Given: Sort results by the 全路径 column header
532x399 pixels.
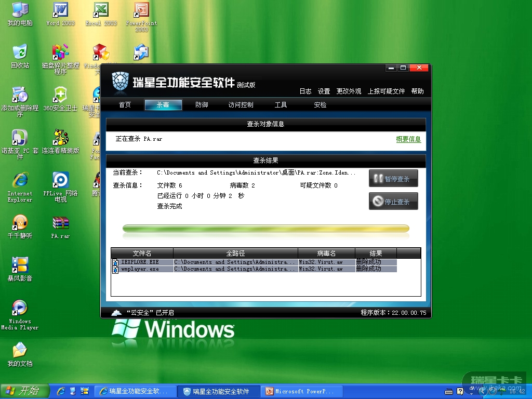Looking at the screenshot, I should (235, 254).
